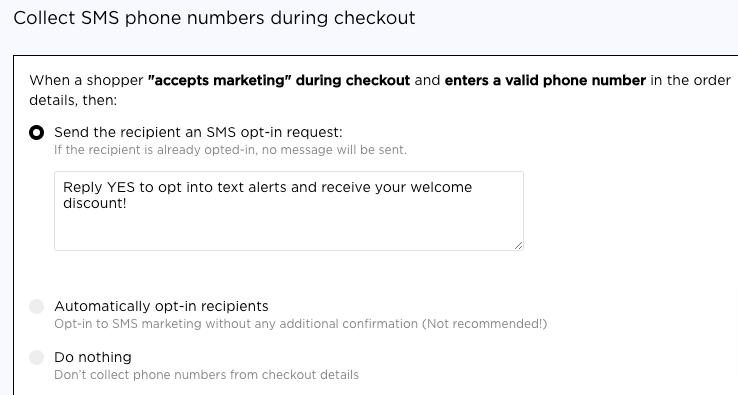Choose the Automatically opt-in recipients radio button
The image size is (738, 395).
pos(37,306)
